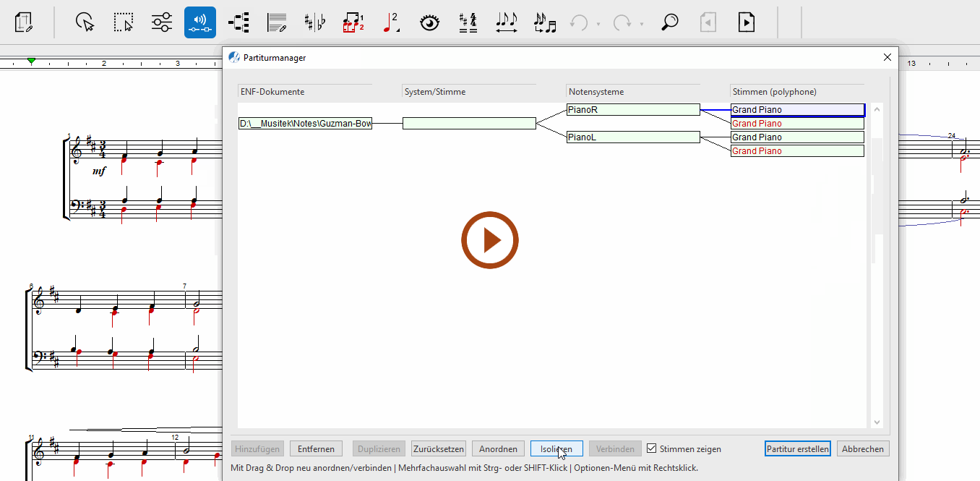Select the PianoR staff node

[x=632, y=110]
